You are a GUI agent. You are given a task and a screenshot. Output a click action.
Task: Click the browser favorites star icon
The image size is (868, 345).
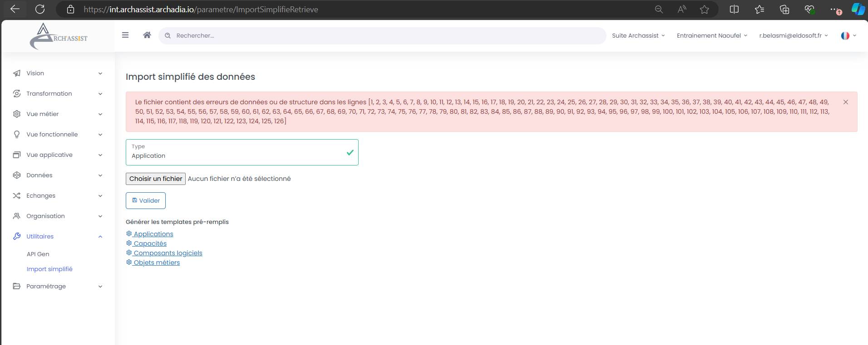(x=704, y=10)
